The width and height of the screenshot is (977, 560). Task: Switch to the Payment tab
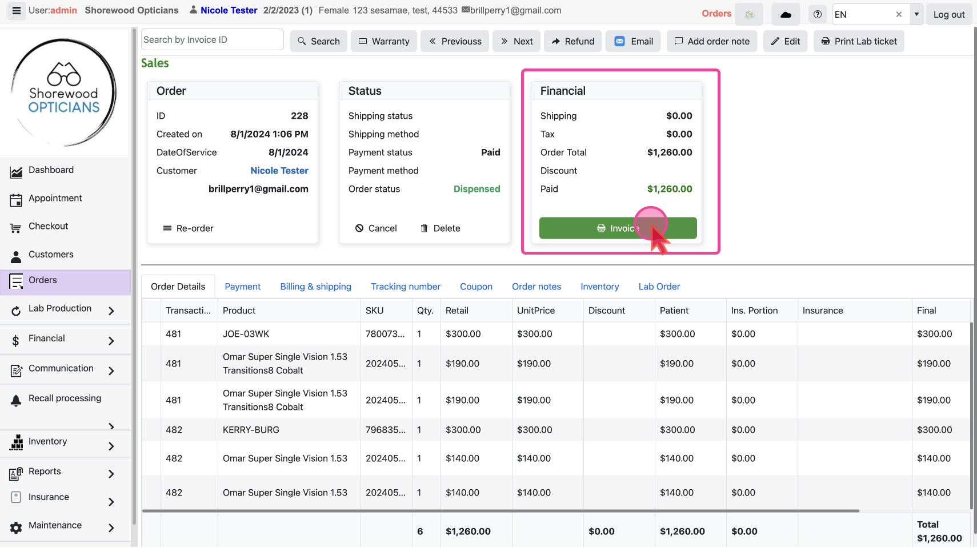242,287
